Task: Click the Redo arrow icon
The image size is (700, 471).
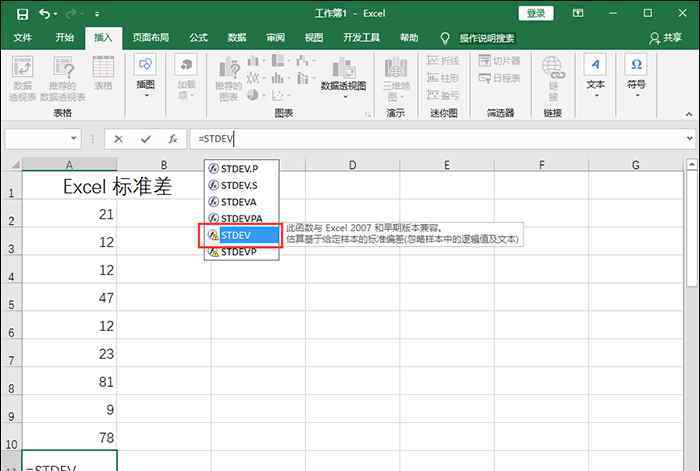Action: pos(72,14)
